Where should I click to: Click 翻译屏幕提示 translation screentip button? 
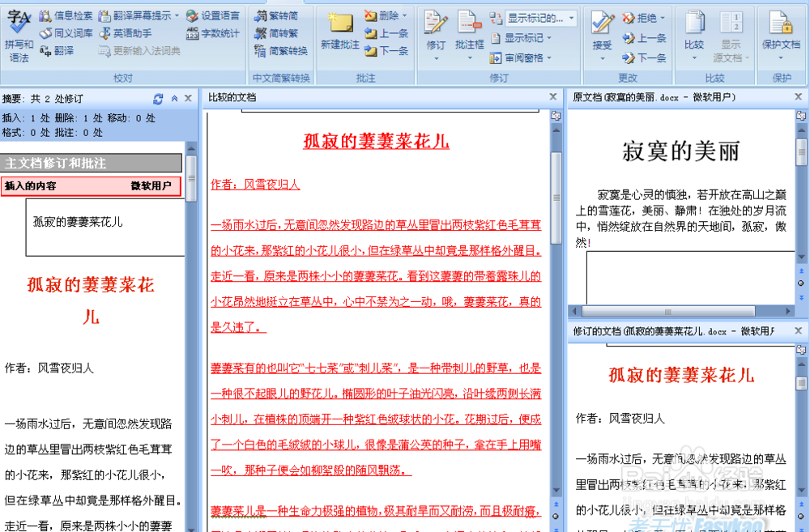point(134,16)
